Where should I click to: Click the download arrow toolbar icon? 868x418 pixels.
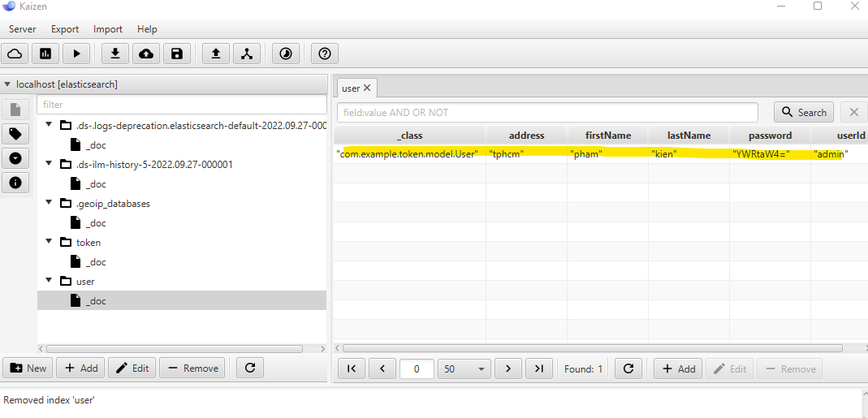click(115, 54)
